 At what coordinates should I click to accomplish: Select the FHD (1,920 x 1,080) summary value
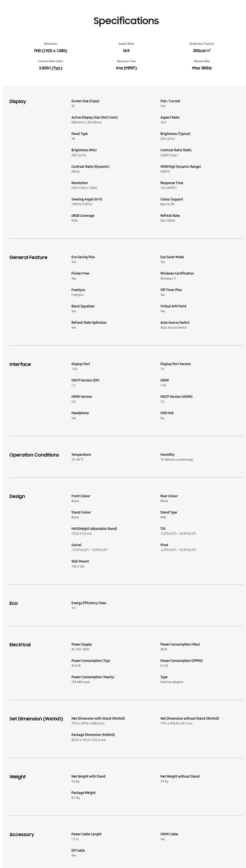51,51
